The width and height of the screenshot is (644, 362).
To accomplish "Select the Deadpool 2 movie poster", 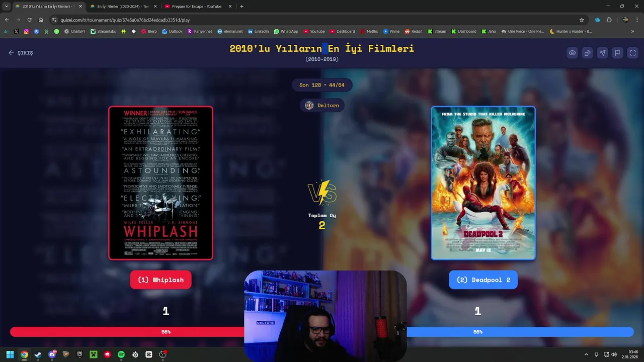I will [x=483, y=183].
